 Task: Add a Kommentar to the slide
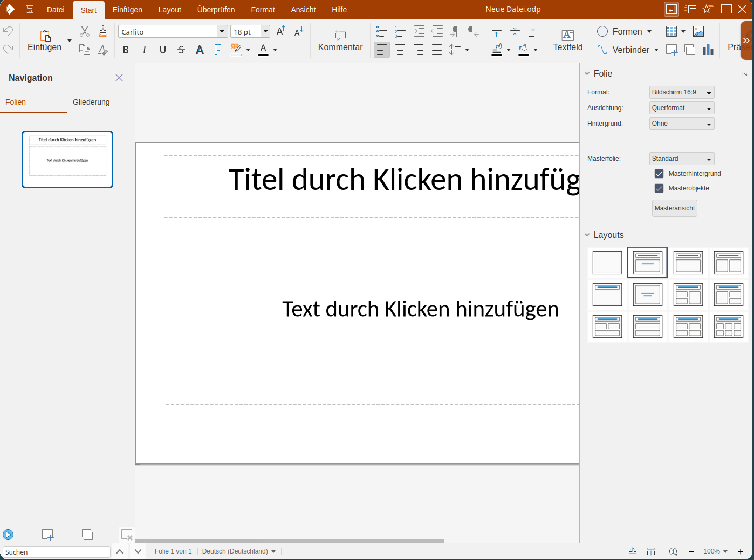[340, 40]
